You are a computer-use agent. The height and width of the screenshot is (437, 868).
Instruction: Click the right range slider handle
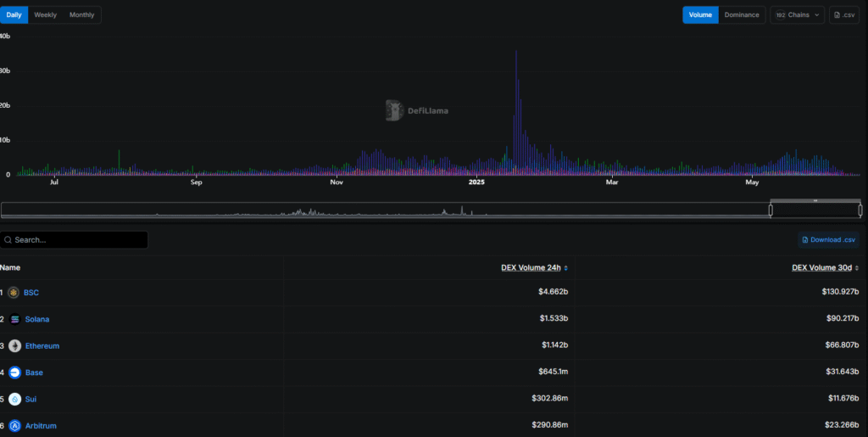tap(860, 210)
